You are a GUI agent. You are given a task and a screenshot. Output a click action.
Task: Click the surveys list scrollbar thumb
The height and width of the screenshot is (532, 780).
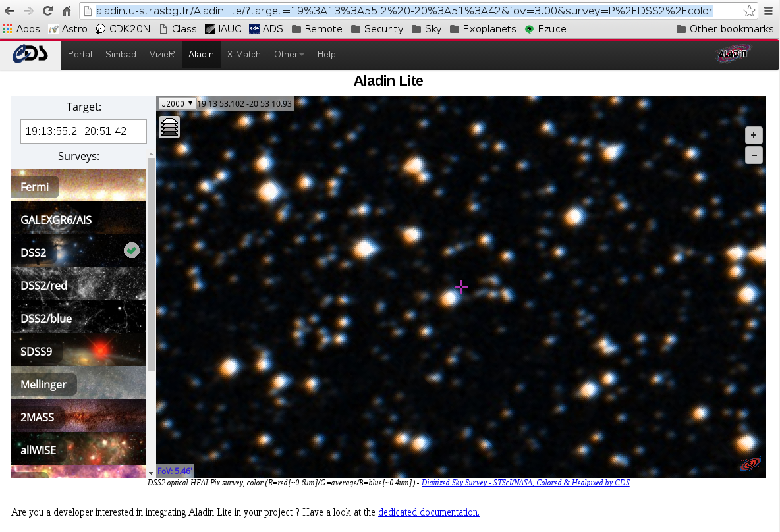[x=152, y=264]
